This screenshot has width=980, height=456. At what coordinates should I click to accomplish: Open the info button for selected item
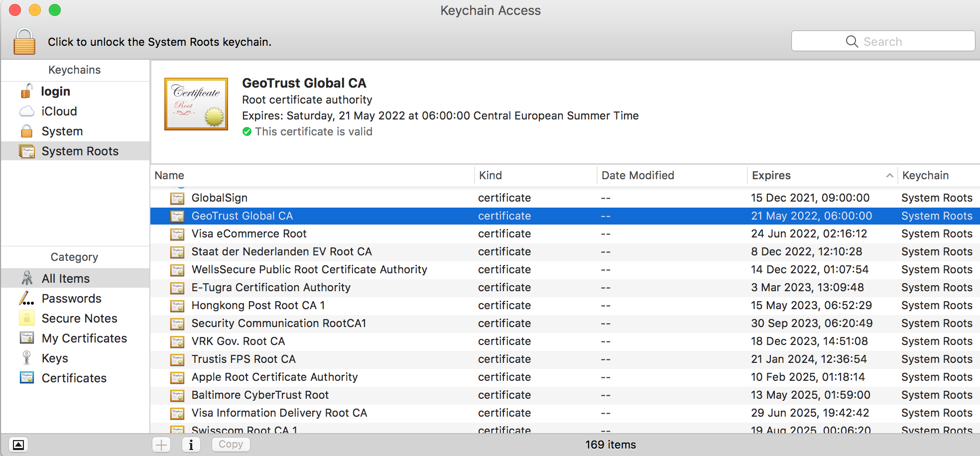click(x=191, y=445)
